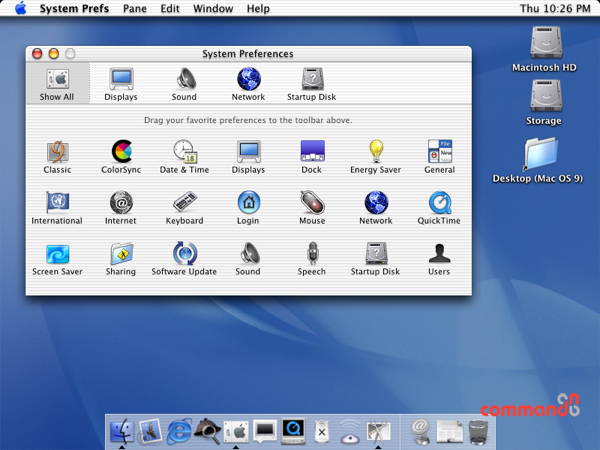Open Speech preferences
Image resolution: width=600 pixels, height=450 pixels.
tap(312, 259)
